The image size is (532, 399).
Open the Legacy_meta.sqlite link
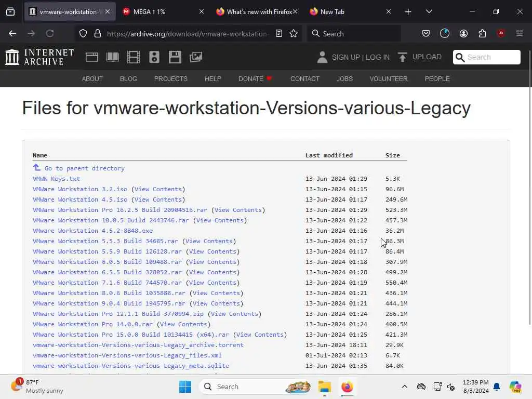coord(131,366)
